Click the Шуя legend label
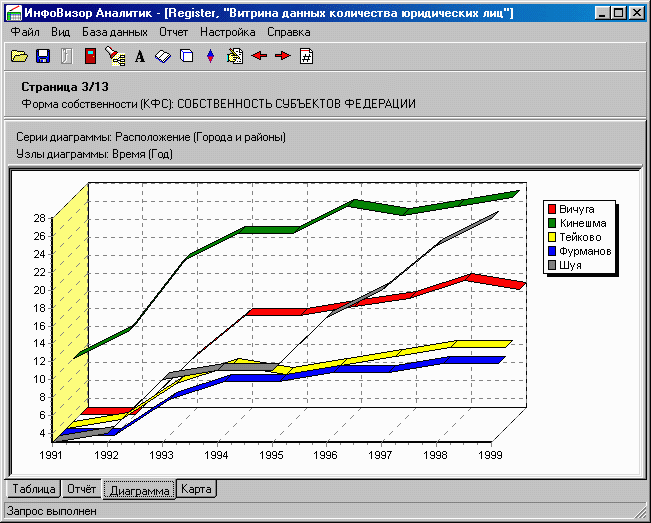This screenshot has width=651, height=523. point(570,265)
